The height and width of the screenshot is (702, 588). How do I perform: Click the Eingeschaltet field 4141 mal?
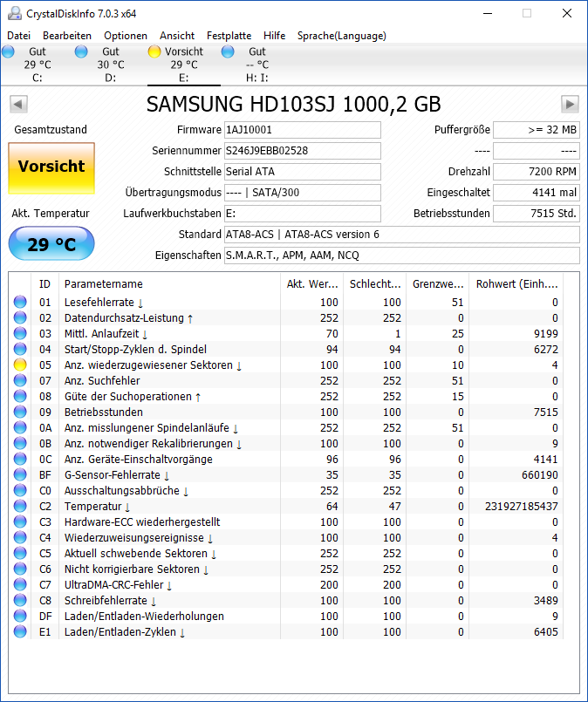pos(537,193)
